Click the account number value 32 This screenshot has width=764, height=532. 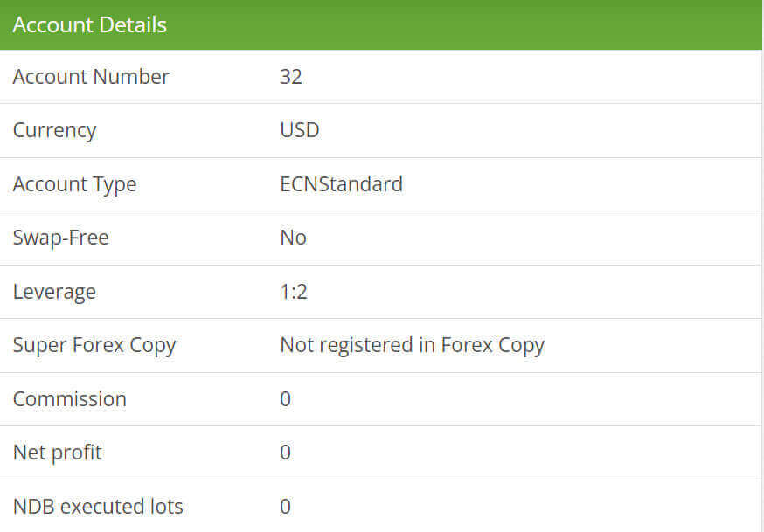[x=291, y=77]
